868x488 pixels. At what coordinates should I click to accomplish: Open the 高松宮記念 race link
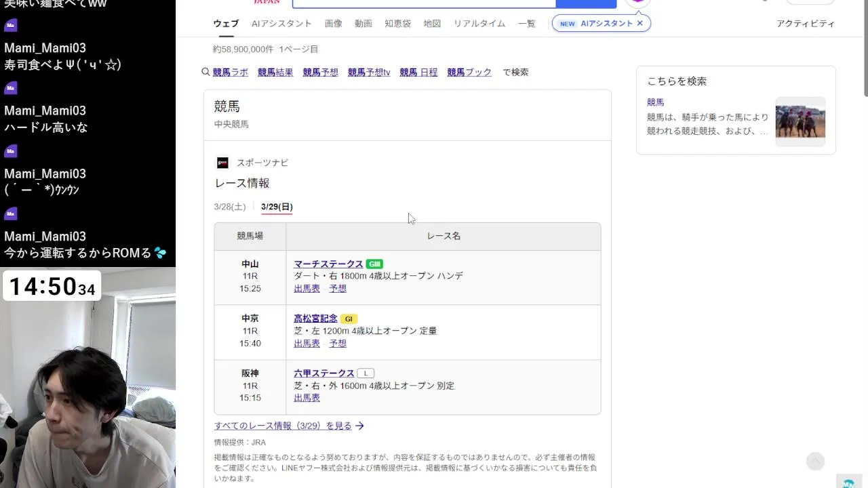tap(315, 319)
